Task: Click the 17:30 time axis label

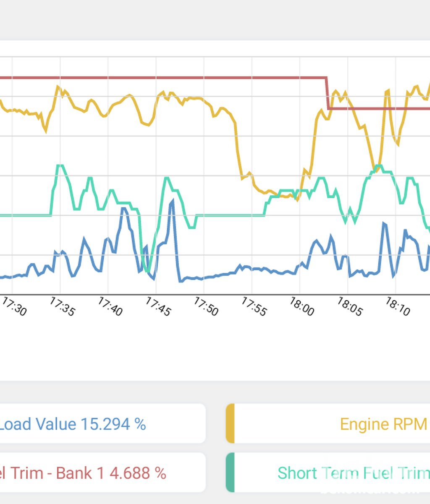Action: [14, 307]
